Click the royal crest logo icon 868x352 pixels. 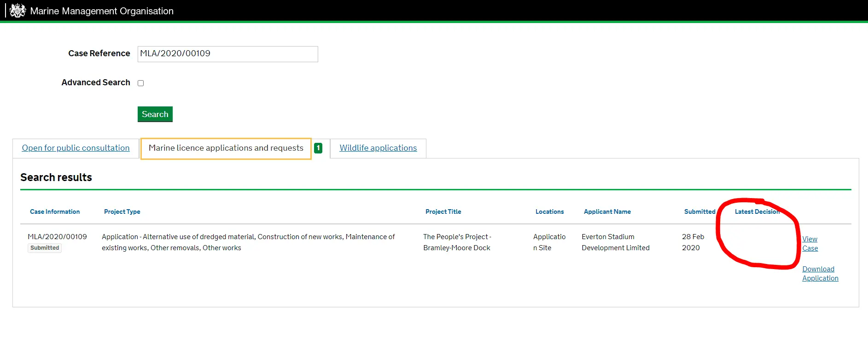[x=17, y=11]
